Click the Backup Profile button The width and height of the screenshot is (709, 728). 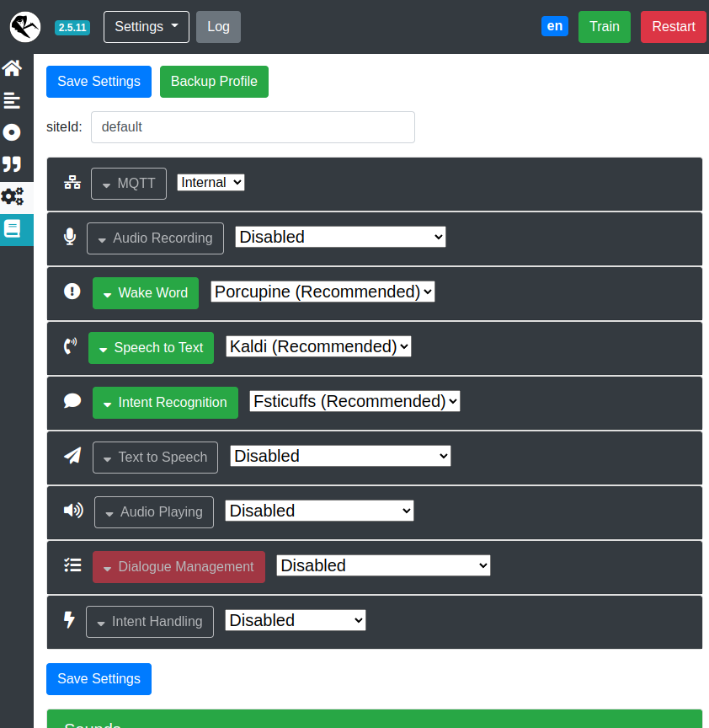[214, 82]
